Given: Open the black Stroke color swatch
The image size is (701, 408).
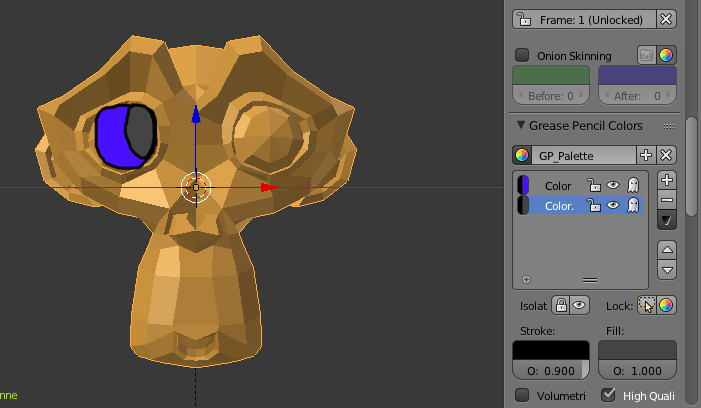Looking at the screenshot, I should point(551,350).
